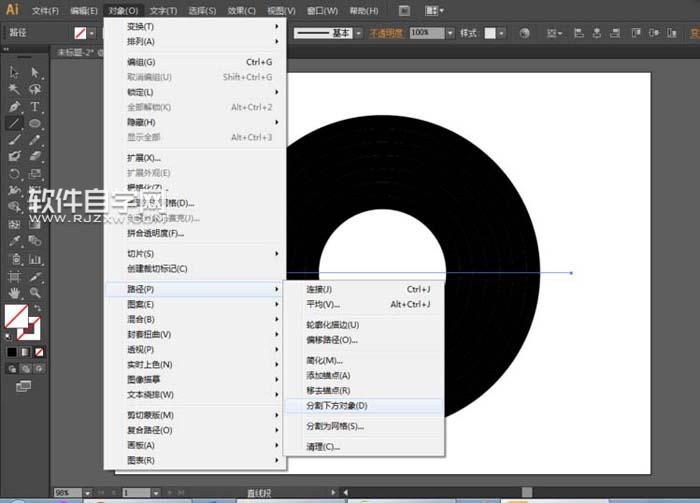Open the 效果(C) menu
Screen dimensions: 700x503
[x=242, y=10]
